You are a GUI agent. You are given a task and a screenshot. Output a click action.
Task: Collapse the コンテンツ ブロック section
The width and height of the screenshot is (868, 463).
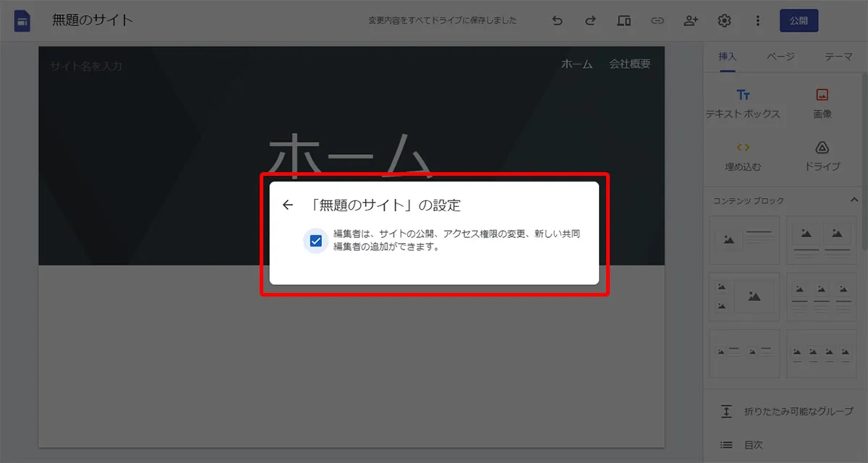click(x=853, y=200)
